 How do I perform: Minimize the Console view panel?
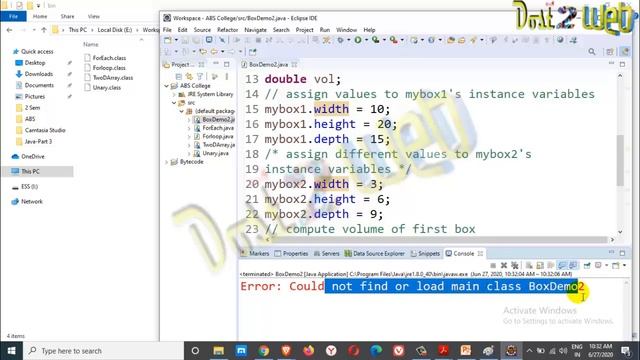(611, 252)
